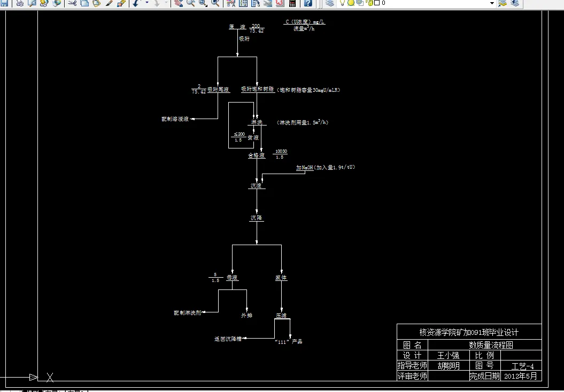564x392 pixels.
Task: Select designer name '王小强' in title block
Action: pos(448,356)
